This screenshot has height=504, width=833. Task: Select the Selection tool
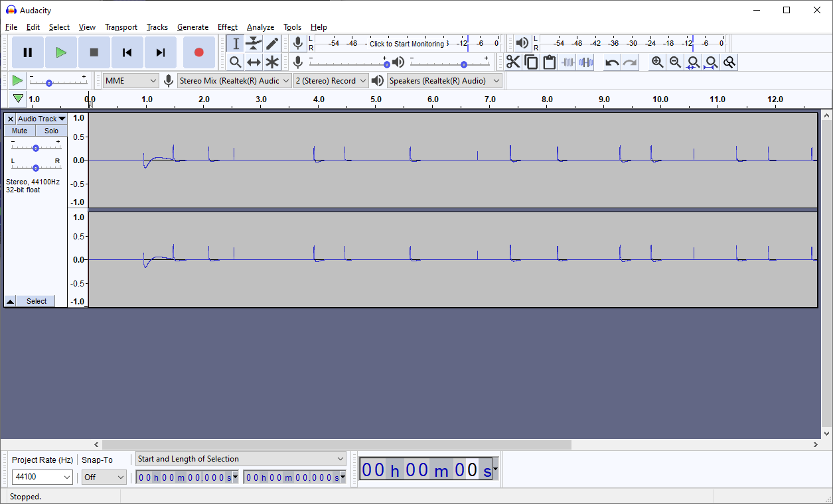(236, 43)
